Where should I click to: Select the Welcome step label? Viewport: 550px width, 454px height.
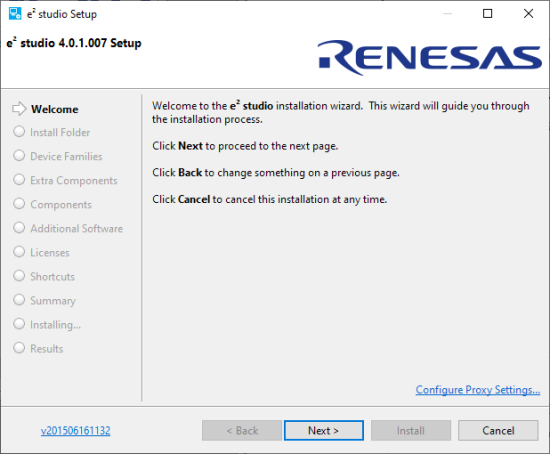55,109
